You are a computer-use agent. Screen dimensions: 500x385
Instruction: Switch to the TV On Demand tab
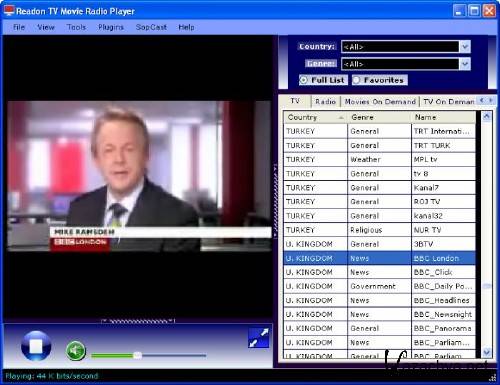pos(448,102)
